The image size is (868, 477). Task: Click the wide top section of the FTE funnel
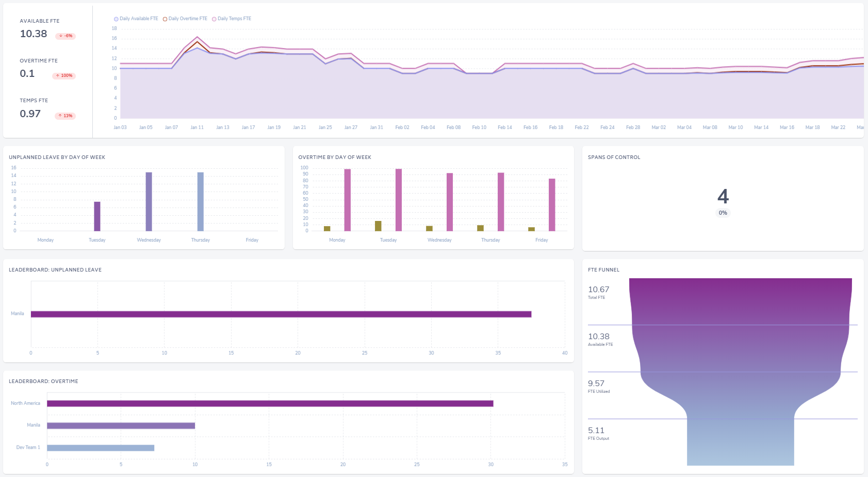[x=741, y=301]
